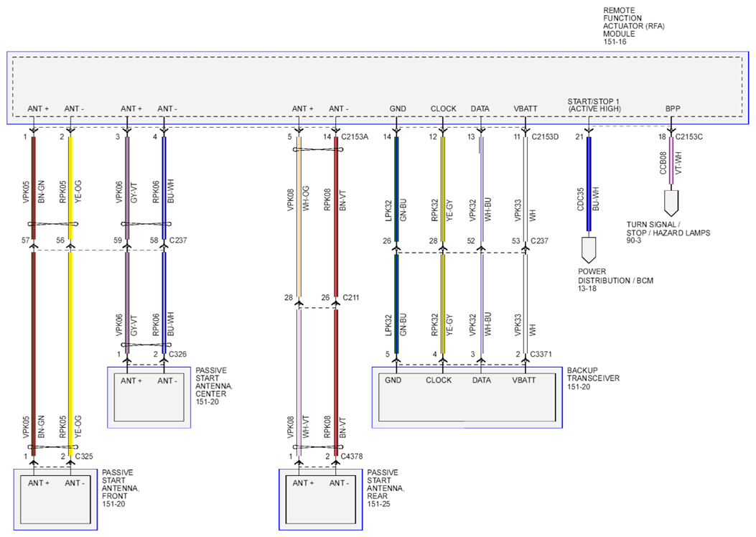Click the CDC35 circuit label

(x=581, y=199)
